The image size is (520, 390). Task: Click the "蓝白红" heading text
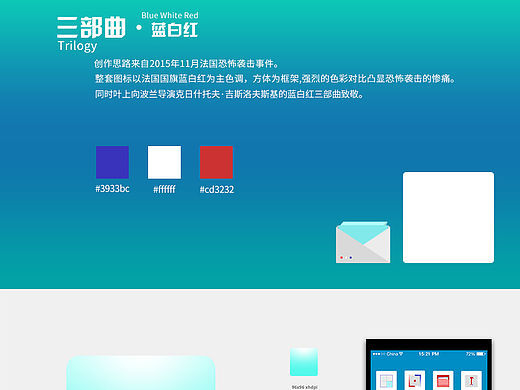[175, 30]
